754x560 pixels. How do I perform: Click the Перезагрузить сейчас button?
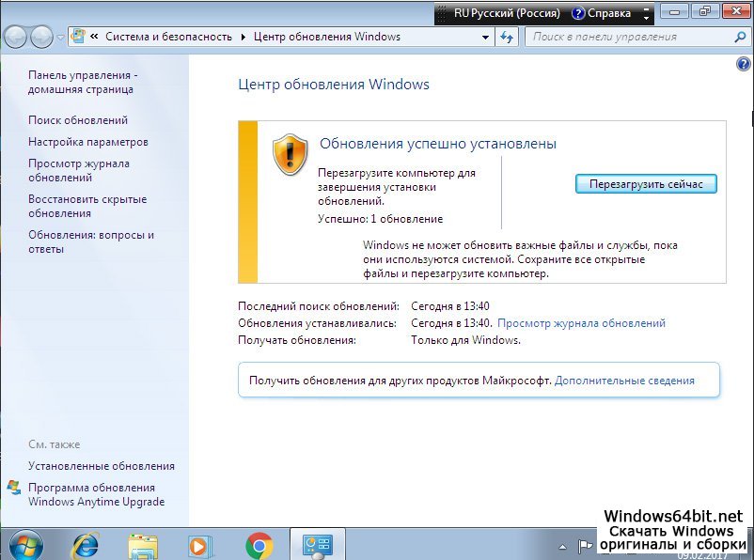tap(646, 184)
